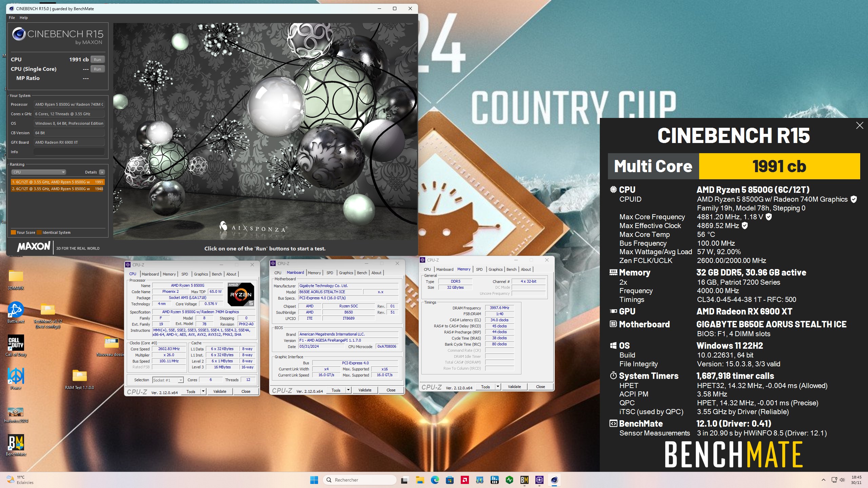Open Graphics tab in right CPU-Z window
The height and width of the screenshot is (488, 868).
click(x=495, y=269)
